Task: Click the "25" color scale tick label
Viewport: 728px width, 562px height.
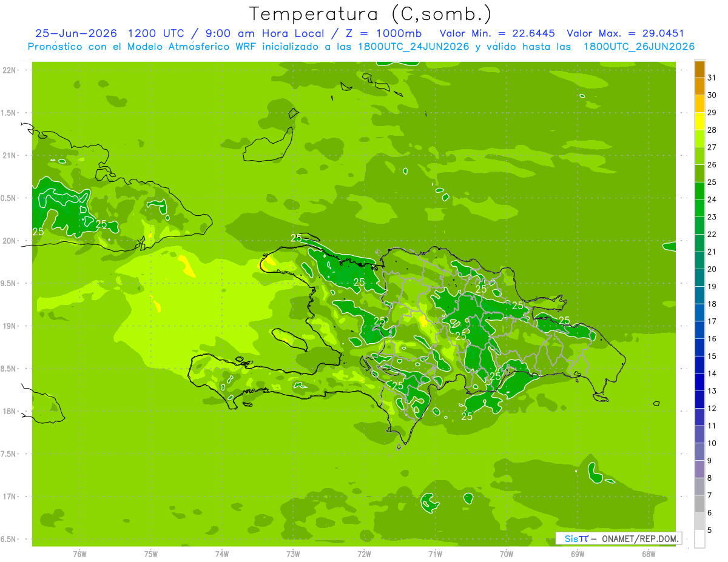Action: [712, 182]
